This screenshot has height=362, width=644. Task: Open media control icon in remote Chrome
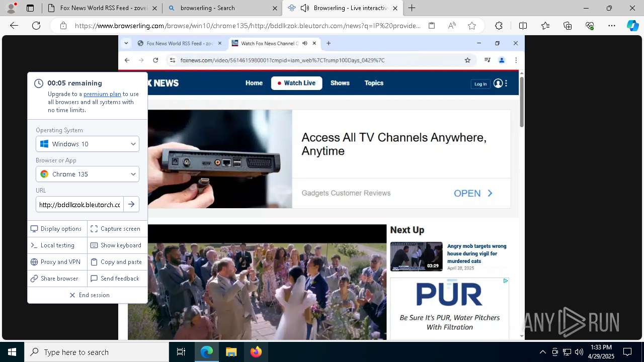[x=487, y=60]
